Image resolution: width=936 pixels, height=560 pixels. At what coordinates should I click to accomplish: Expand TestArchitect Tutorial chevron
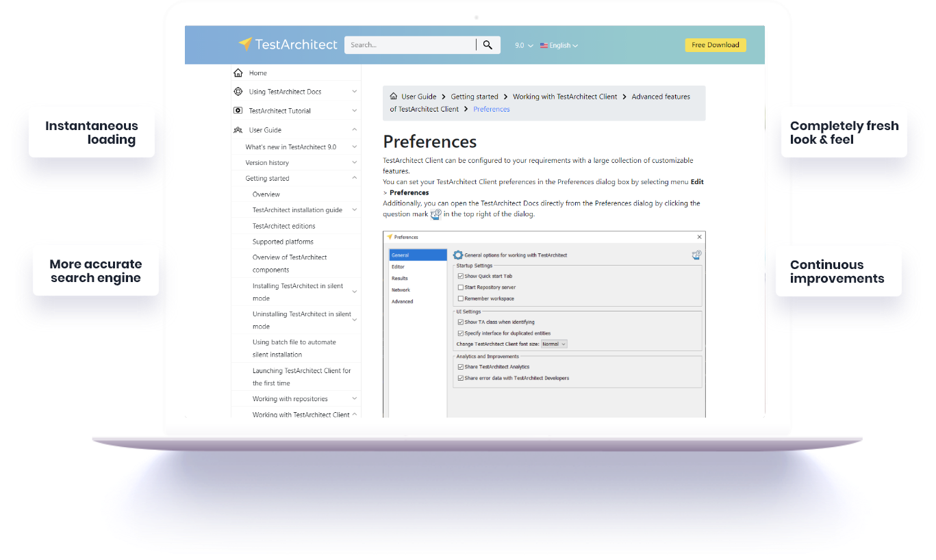354,110
